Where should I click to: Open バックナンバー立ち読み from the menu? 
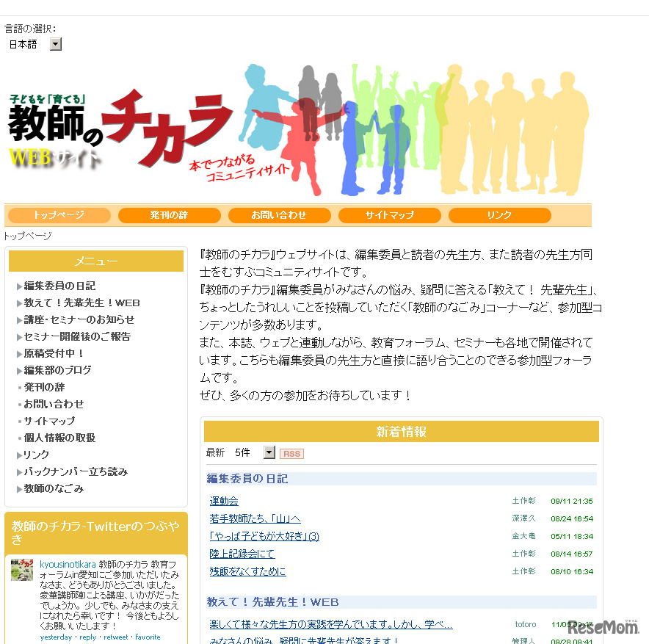click(x=76, y=471)
